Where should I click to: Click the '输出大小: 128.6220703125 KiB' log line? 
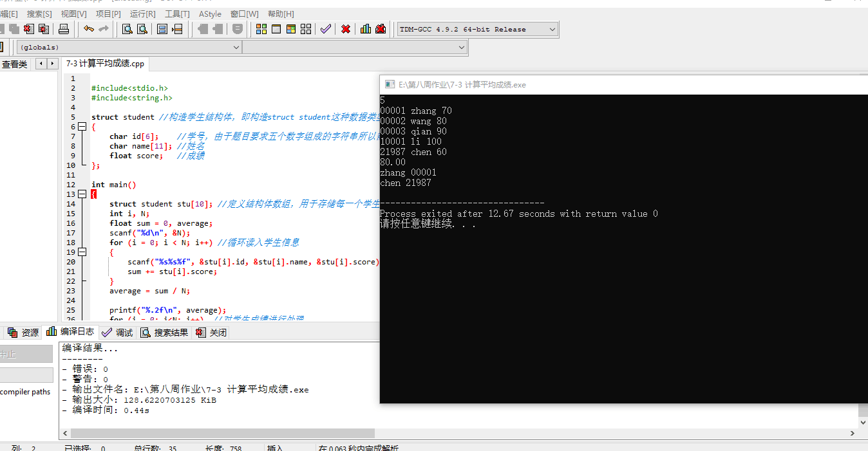pyautogui.click(x=139, y=400)
